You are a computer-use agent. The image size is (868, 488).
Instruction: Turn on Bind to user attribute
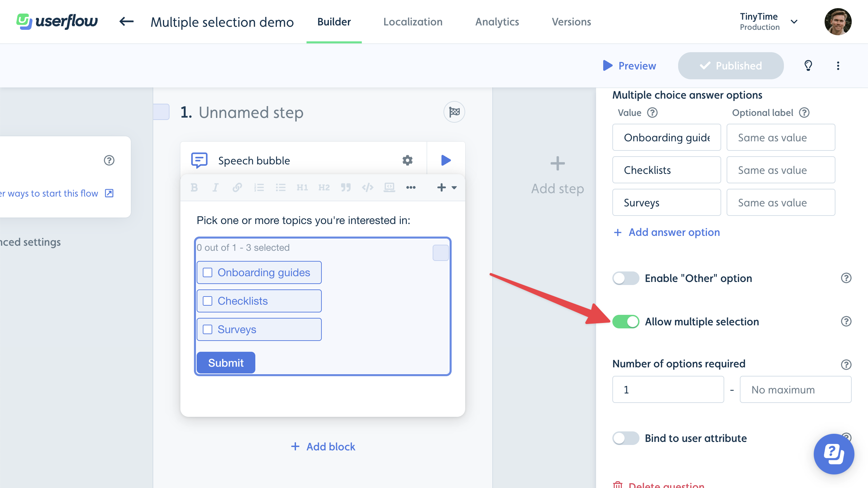[626, 438]
